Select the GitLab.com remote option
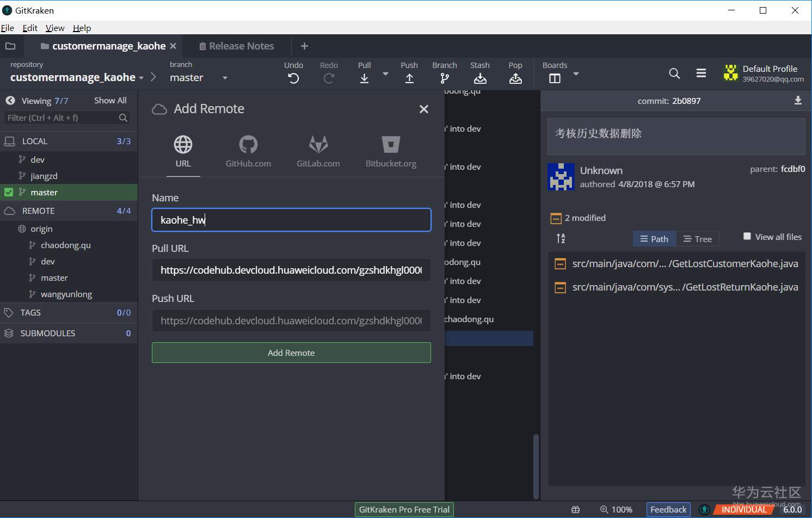Image resolution: width=812 pixels, height=518 pixels. (x=318, y=151)
